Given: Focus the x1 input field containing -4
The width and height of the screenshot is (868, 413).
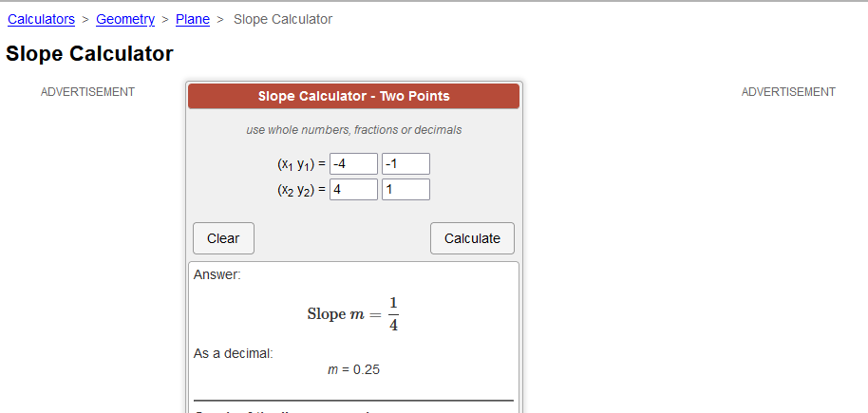Looking at the screenshot, I should click(353, 164).
